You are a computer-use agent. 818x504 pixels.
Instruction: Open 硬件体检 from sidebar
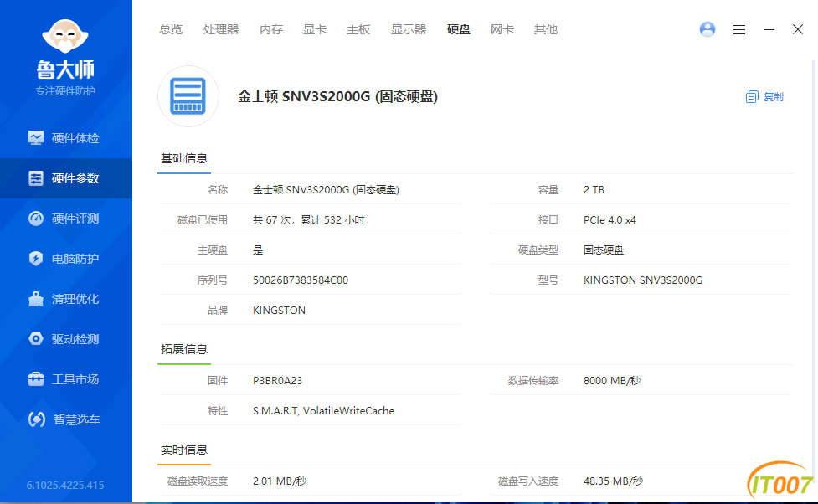click(66, 138)
